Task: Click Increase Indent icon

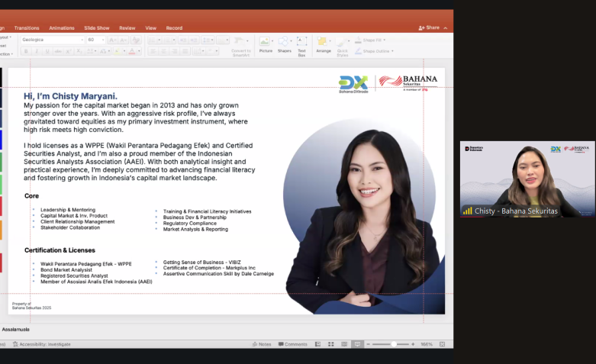Action: 194,40
